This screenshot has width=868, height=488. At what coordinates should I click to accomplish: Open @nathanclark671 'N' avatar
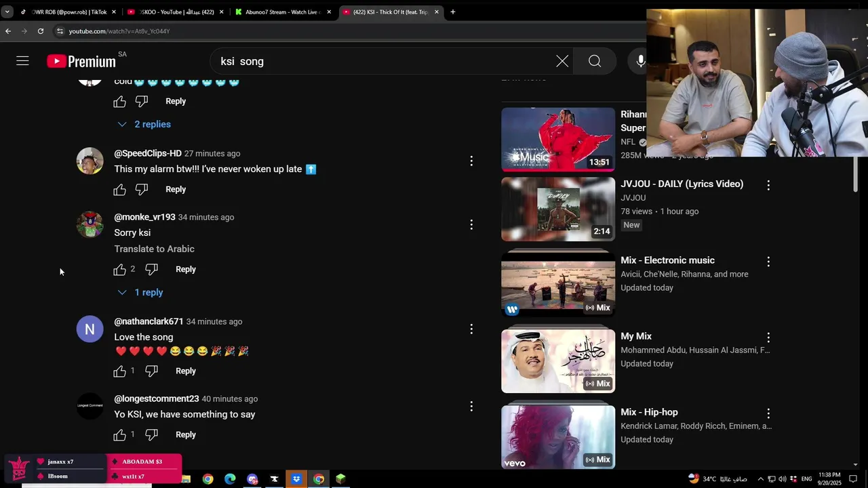pyautogui.click(x=90, y=329)
